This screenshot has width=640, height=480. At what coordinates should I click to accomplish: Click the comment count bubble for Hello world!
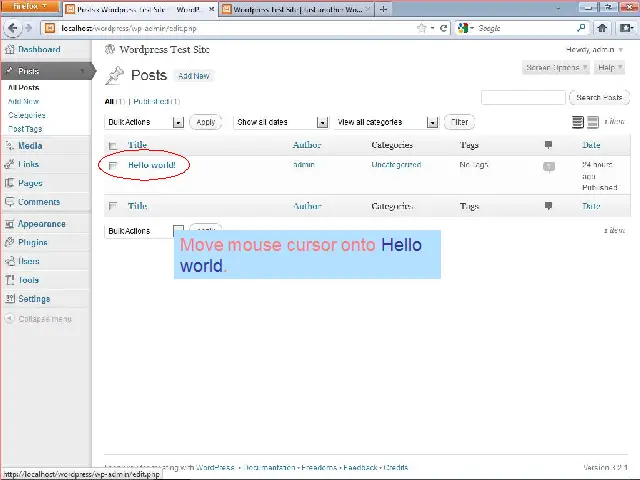[549, 167]
